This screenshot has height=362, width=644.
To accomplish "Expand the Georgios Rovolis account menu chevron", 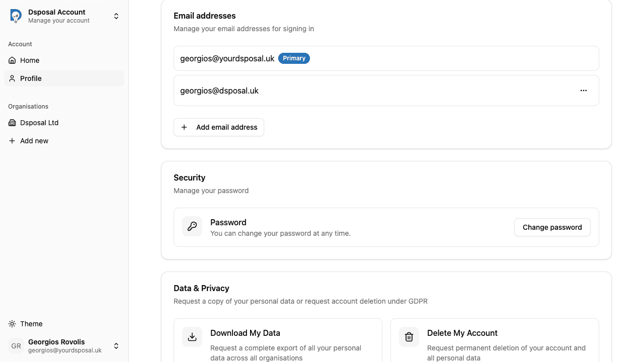I will pos(116,346).
